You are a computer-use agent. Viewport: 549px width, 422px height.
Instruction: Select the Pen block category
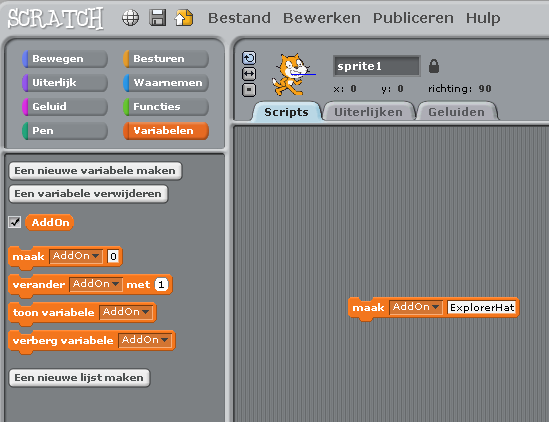65,131
